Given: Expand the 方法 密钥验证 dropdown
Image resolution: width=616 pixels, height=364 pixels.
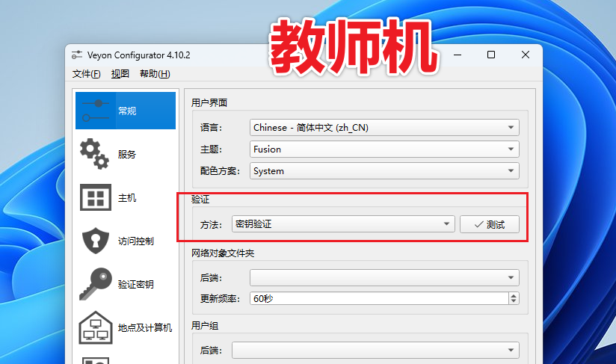Looking at the screenshot, I should (343, 224).
